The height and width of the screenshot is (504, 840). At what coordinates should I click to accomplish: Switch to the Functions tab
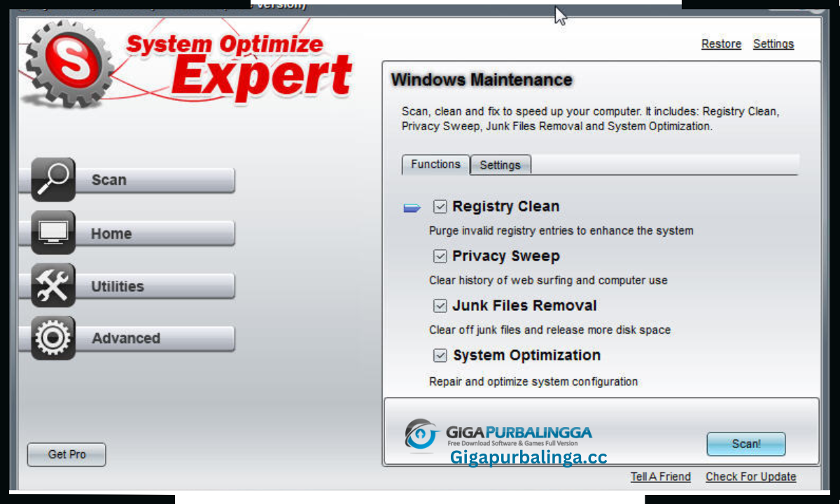435,164
